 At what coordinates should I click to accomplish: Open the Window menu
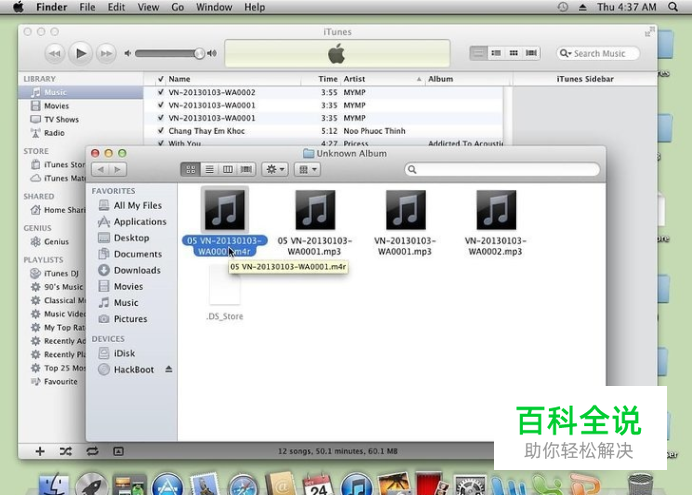click(x=214, y=7)
